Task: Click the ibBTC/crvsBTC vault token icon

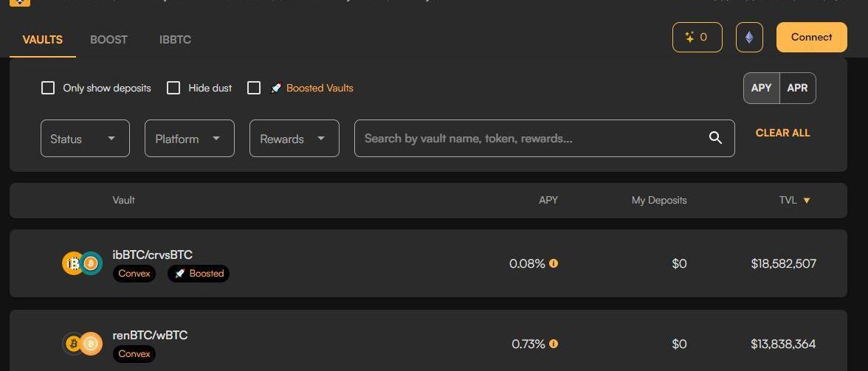Action: pyautogui.click(x=82, y=263)
